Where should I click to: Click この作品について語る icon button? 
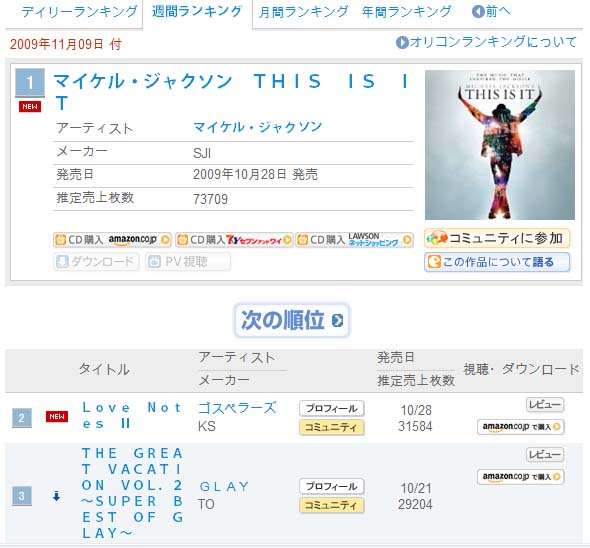coord(497,262)
